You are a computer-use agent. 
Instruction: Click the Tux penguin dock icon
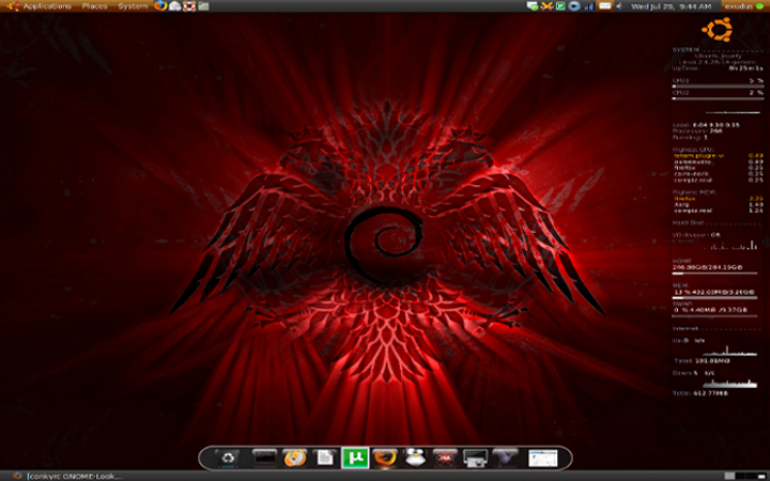tap(415, 458)
